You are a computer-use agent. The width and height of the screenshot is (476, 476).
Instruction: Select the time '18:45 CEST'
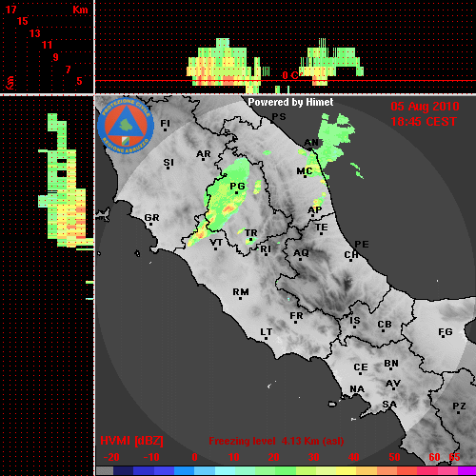point(424,122)
